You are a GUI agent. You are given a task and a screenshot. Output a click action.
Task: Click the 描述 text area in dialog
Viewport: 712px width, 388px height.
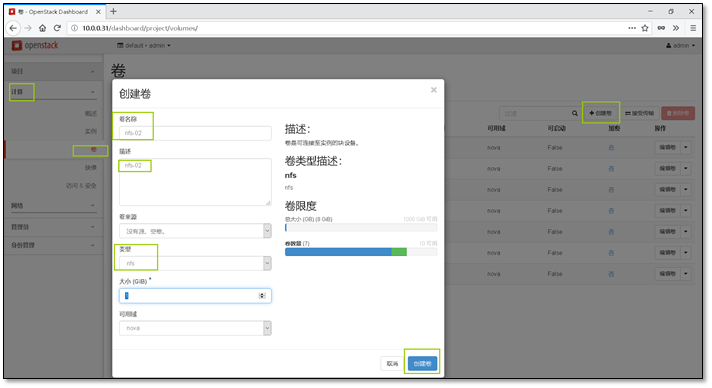click(x=195, y=182)
